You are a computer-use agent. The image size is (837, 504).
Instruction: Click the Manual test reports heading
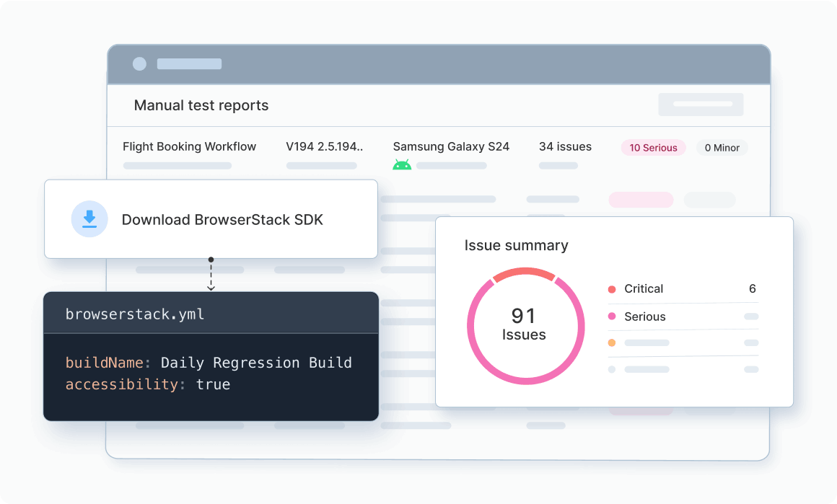(x=201, y=105)
